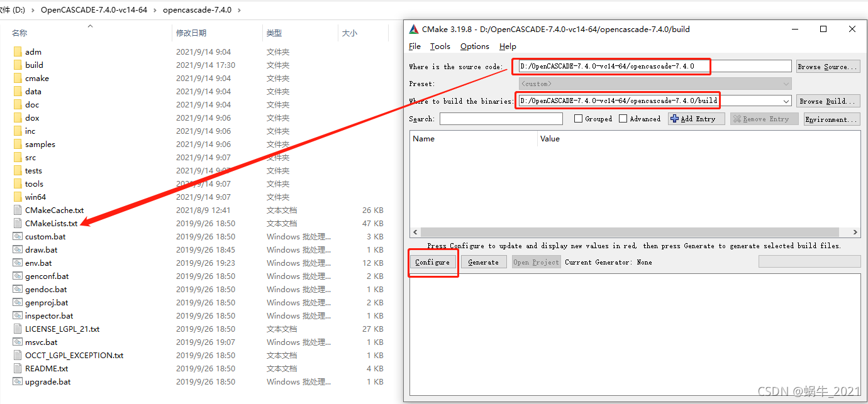Click the doc folder icon
The height and width of the screenshot is (404, 868).
click(18, 104)
